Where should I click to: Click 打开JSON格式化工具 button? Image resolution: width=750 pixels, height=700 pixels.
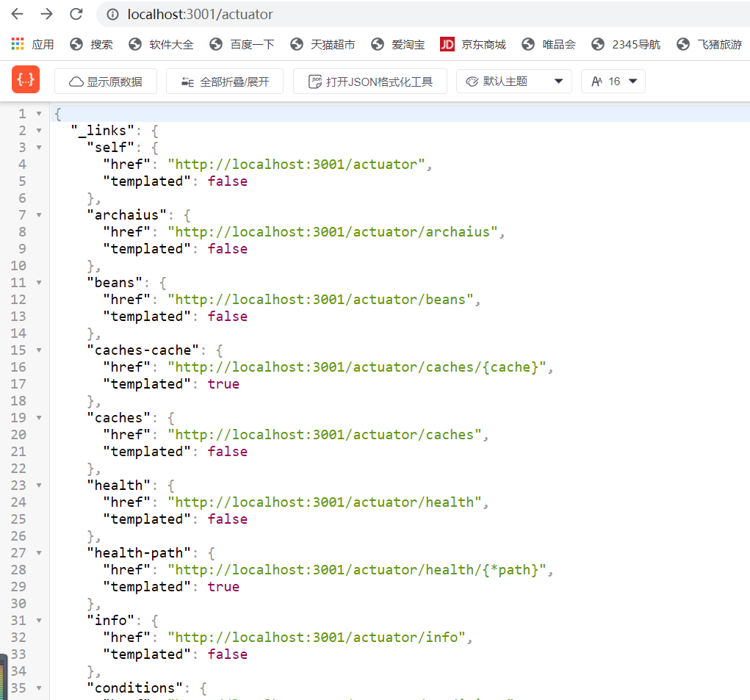pos(370,82)
